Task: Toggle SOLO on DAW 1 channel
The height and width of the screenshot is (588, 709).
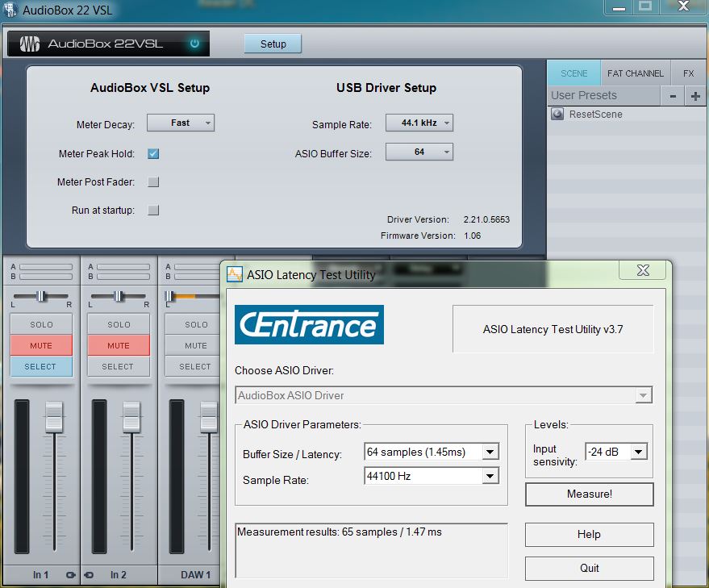Action: click(x=193, y=325)
